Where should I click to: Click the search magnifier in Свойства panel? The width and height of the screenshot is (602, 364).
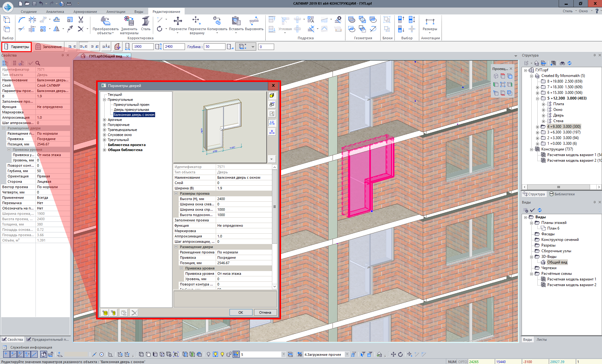pos(38,63)
